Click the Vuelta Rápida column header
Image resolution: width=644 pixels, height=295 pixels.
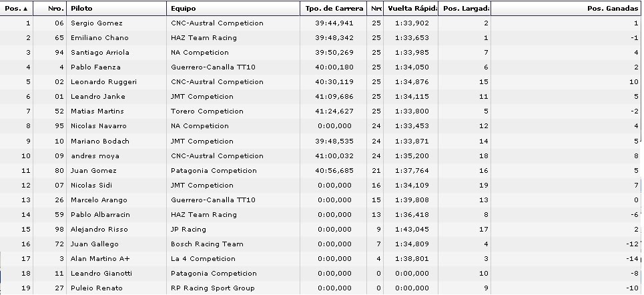pyautogui.click(x=410, y=8)
